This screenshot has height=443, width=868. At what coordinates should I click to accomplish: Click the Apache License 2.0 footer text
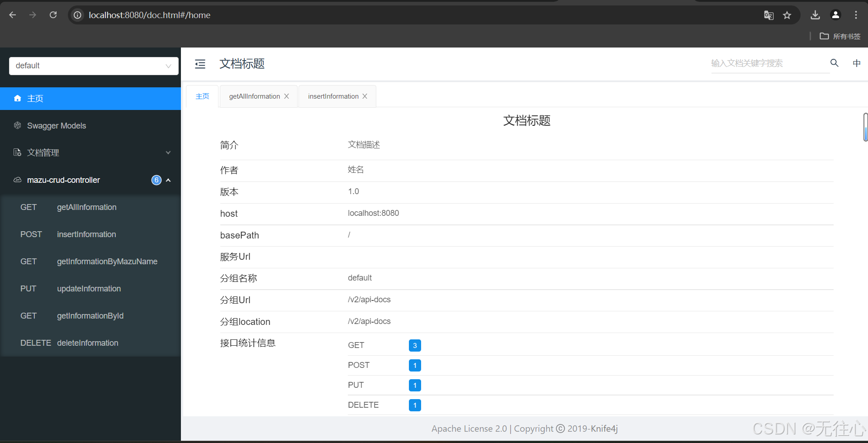pos(469,429)
